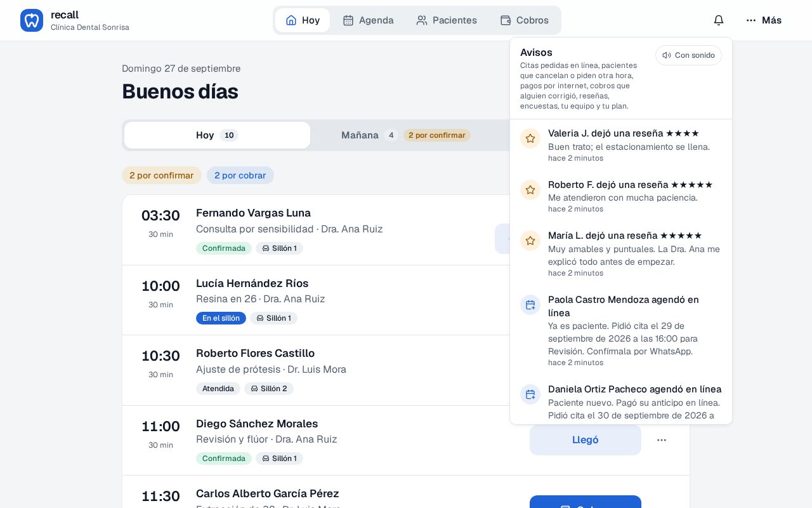This screenshot has width=812, height=508.
Task: Click the calendar icon on Paola Castro Mendoza's notice
Action: [530, 305]
